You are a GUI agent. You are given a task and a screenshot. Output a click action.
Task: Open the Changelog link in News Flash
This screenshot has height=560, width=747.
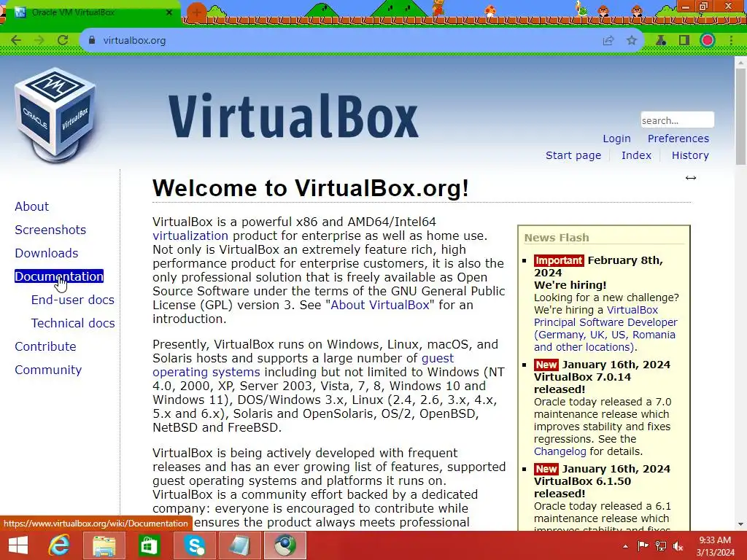[x=560, y=451]
